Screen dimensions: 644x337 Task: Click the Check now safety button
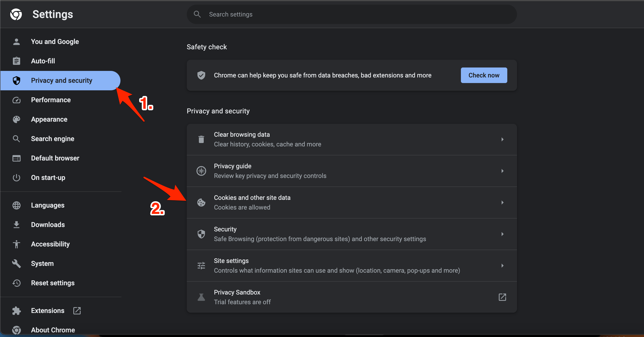(x=484, y=75)
